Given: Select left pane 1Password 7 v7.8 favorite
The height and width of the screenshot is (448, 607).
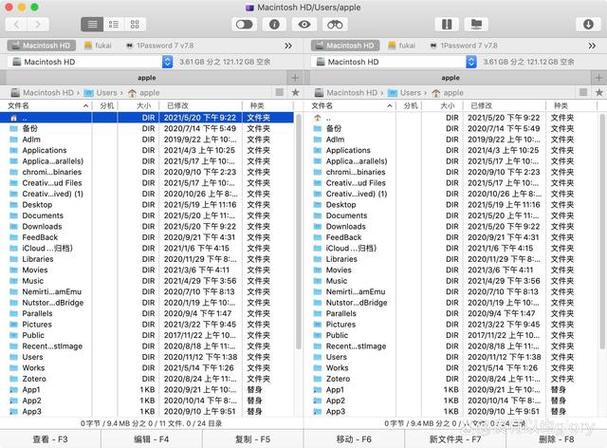Looking at the screenshot, I should [160, 45].
